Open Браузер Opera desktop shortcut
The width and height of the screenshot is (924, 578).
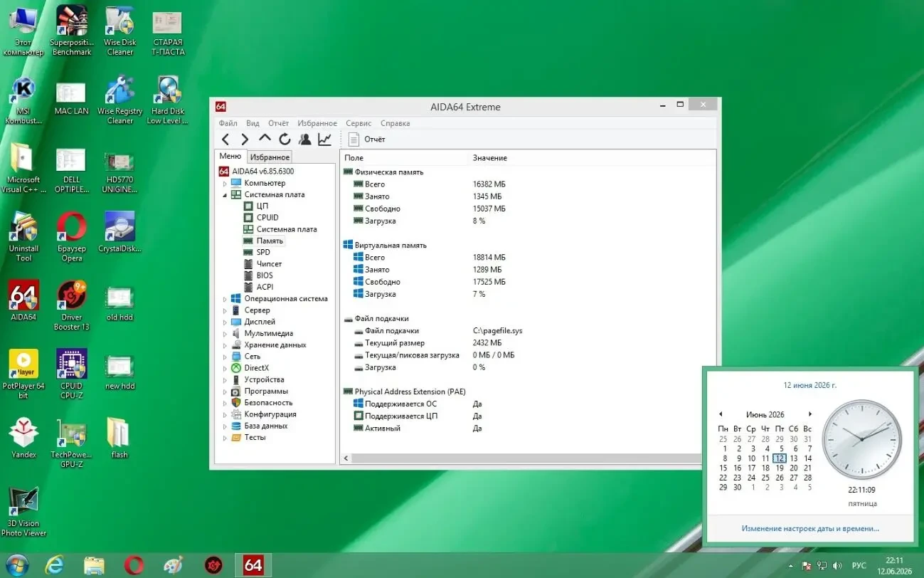click(x=72, y=237)
